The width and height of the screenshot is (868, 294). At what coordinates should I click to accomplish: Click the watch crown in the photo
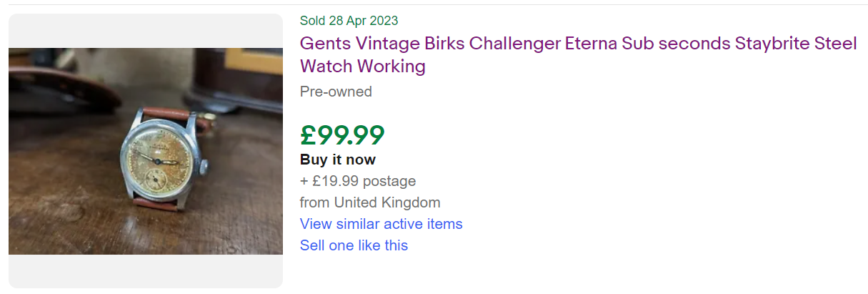[204, 167]
